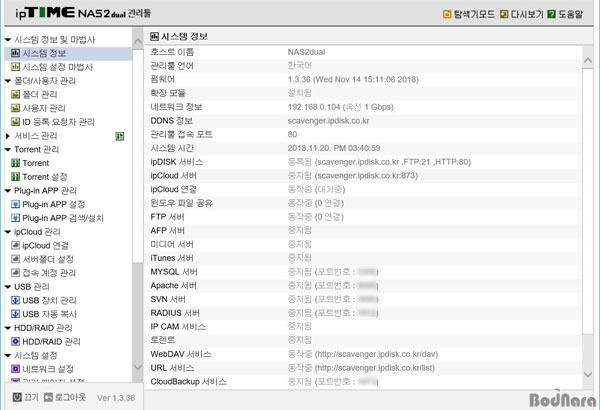600x410 pixels.
Task: Click the 호스트 이름 value NAS2dual
Action: coord(306,52)
